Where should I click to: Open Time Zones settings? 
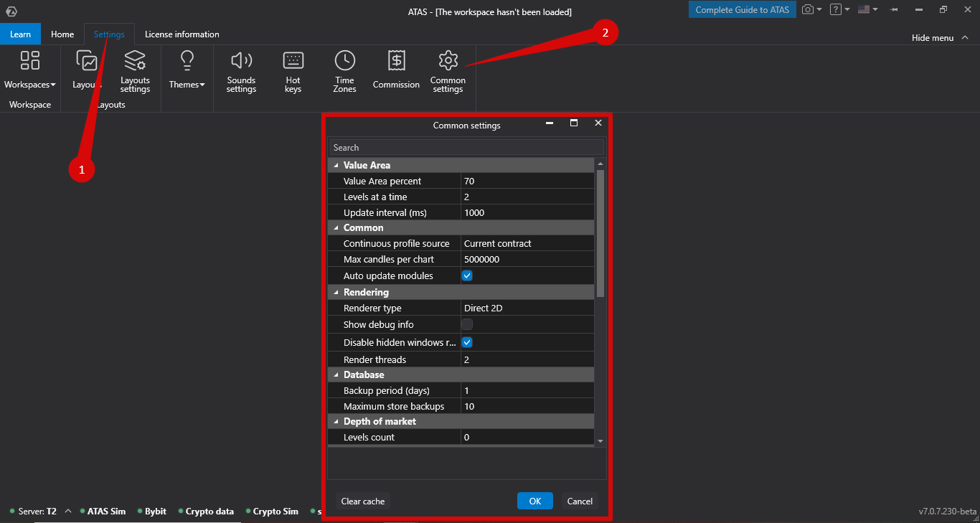point(344,72)
